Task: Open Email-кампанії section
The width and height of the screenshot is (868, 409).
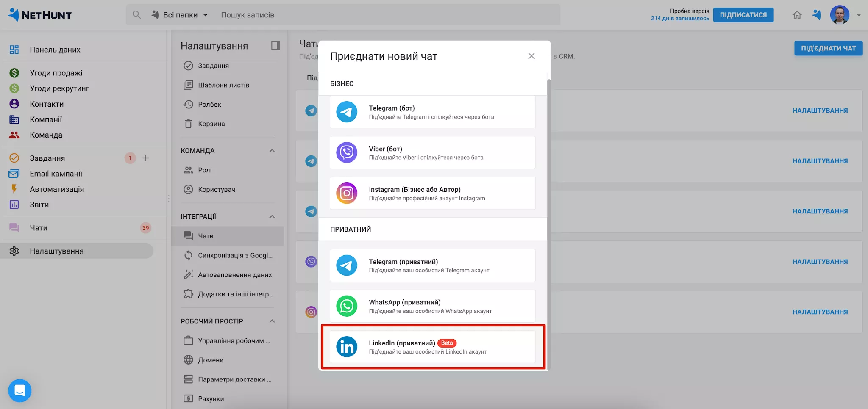Action: pos(56,174)
